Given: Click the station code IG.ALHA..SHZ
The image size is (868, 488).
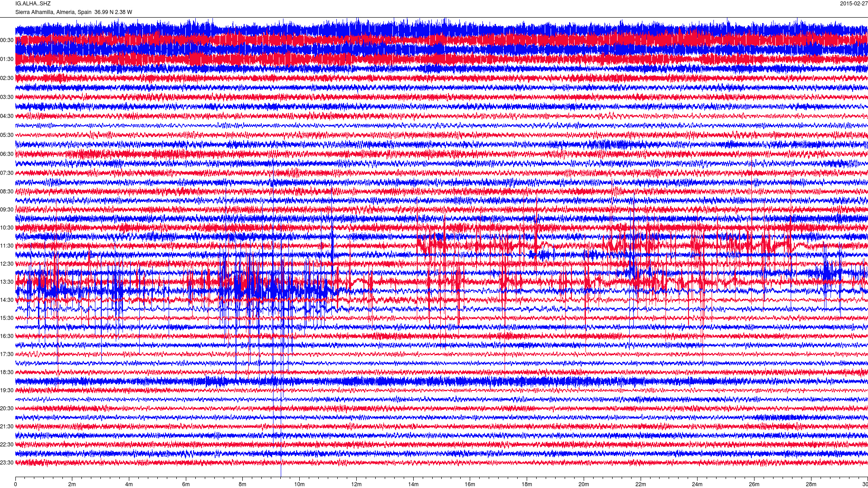Looking at the screenshot, I should [33, 4].
